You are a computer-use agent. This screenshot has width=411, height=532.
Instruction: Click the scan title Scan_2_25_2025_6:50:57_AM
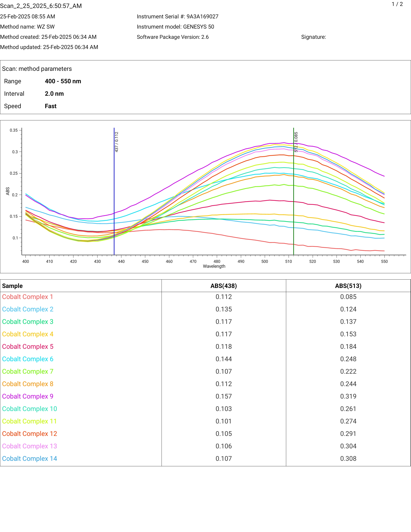[x=41, y=6]
